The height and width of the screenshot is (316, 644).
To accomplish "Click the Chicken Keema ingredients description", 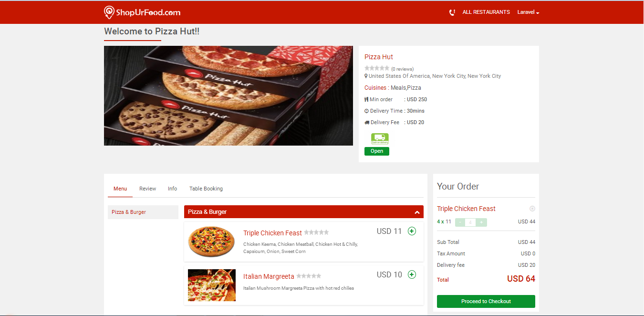I will [301, 248].
